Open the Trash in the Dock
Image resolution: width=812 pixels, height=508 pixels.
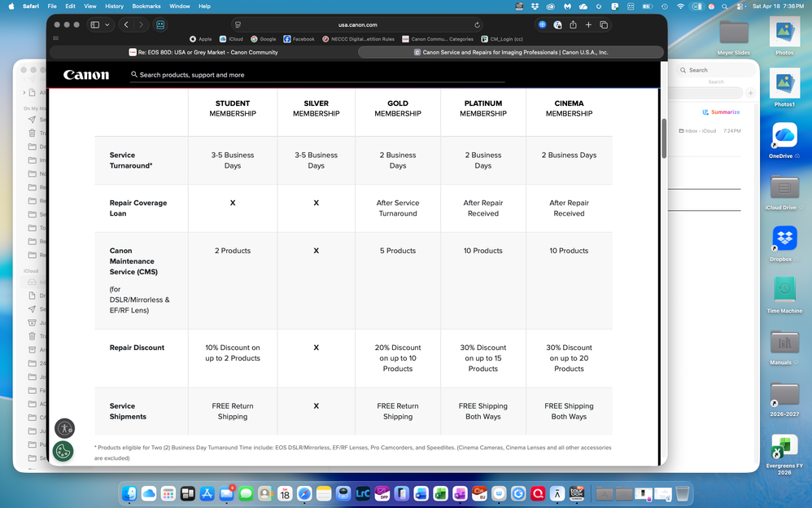[683, 493]
